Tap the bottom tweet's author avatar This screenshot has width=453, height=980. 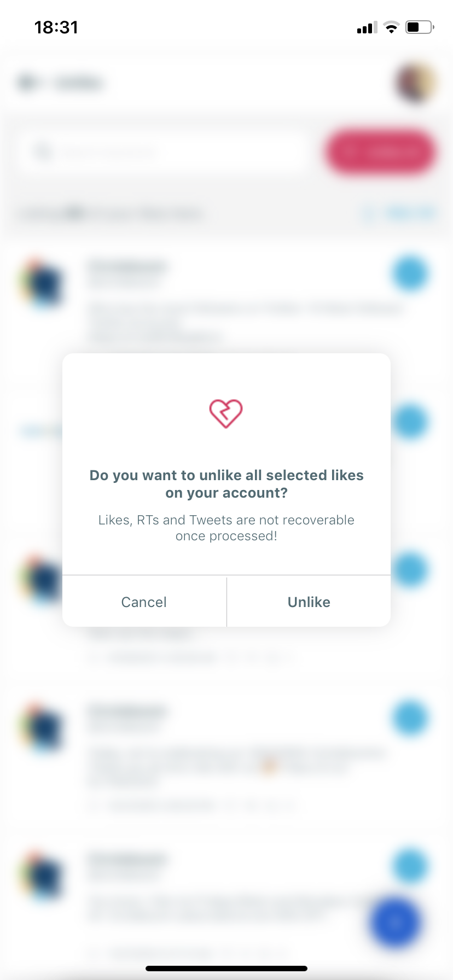point(43,875)
